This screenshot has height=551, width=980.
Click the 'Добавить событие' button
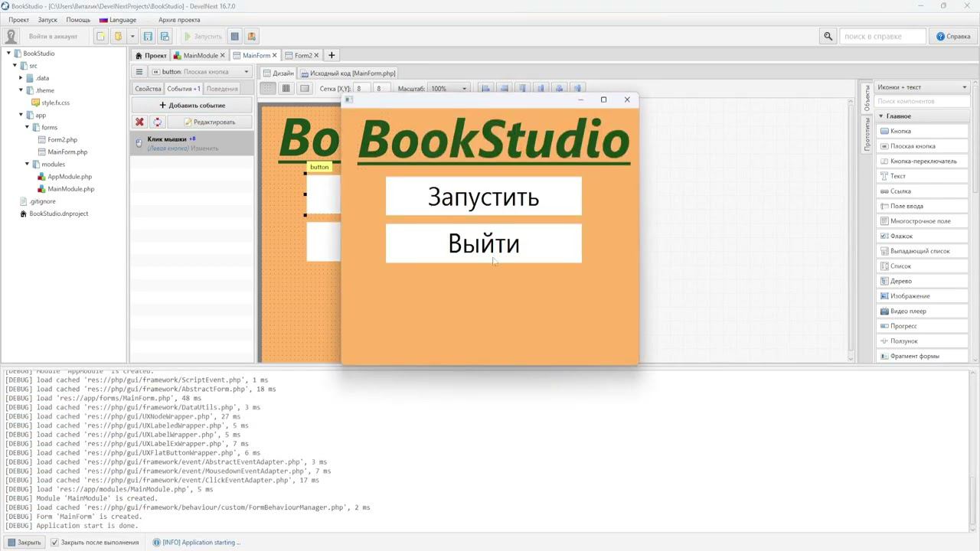tap(192, 105)
